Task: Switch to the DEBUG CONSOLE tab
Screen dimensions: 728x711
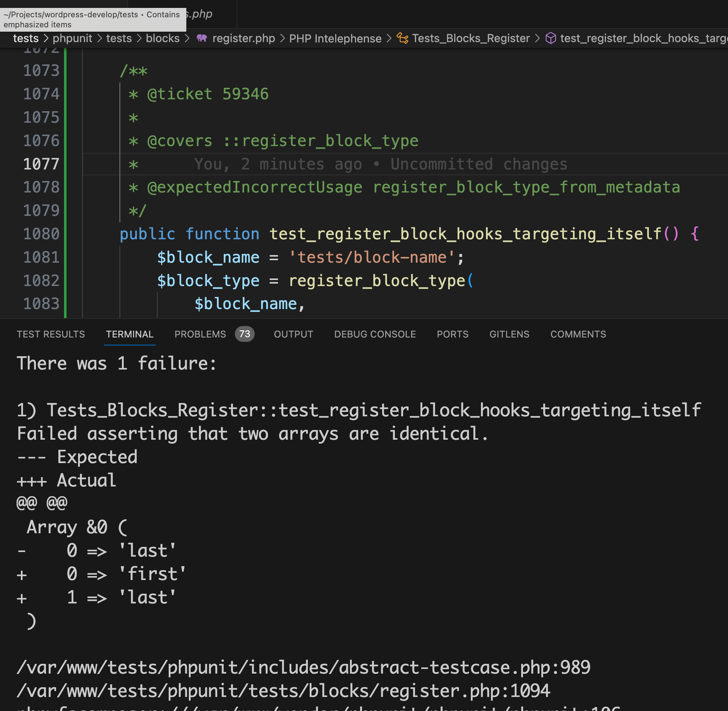Action: pos(374,334)
